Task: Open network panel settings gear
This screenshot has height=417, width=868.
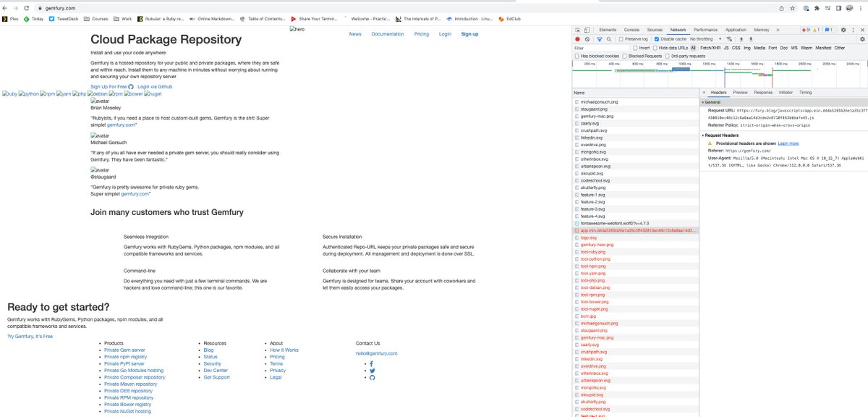Action: tap(862, 39)
